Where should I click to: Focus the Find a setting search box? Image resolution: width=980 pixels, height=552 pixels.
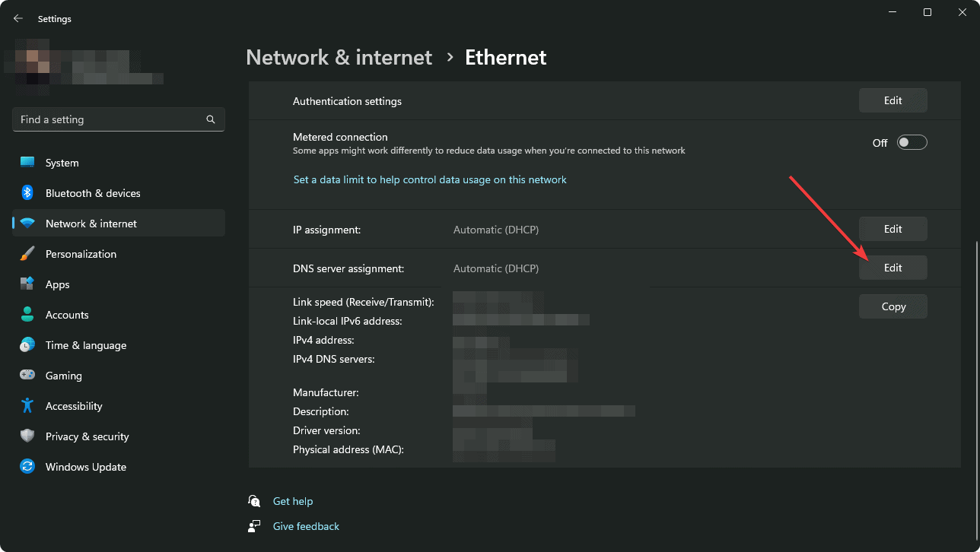point(119,119)
